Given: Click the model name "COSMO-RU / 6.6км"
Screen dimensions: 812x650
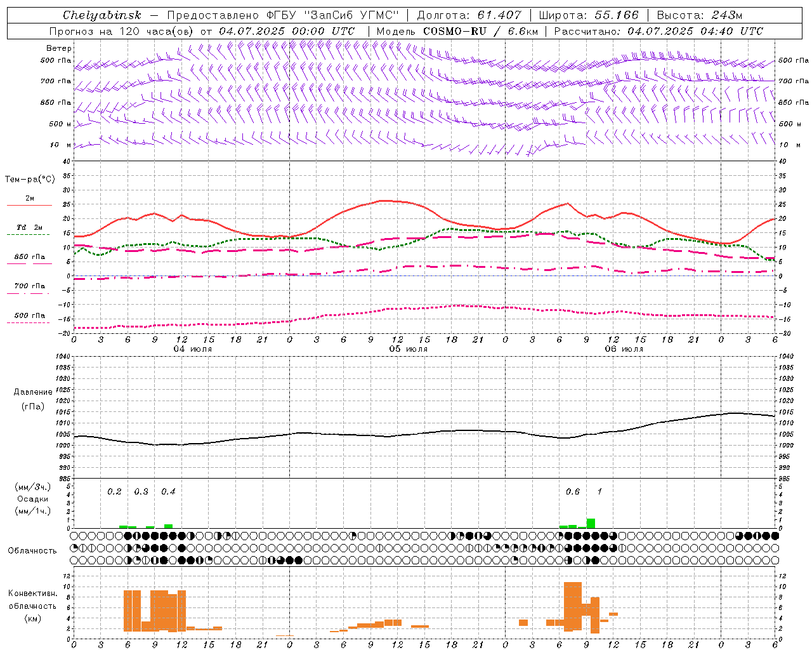Looking at the screenshot, I should (x=480, y=31).
